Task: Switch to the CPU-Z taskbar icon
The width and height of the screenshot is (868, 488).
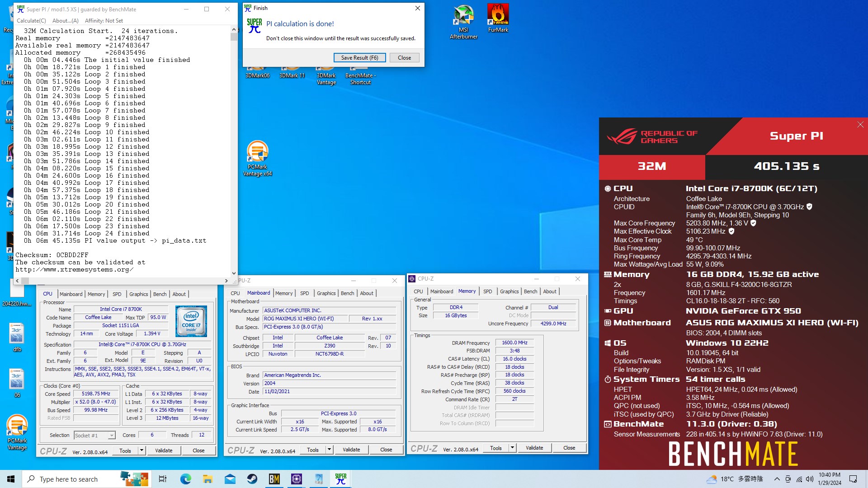Action: click(x=297, y=479)
